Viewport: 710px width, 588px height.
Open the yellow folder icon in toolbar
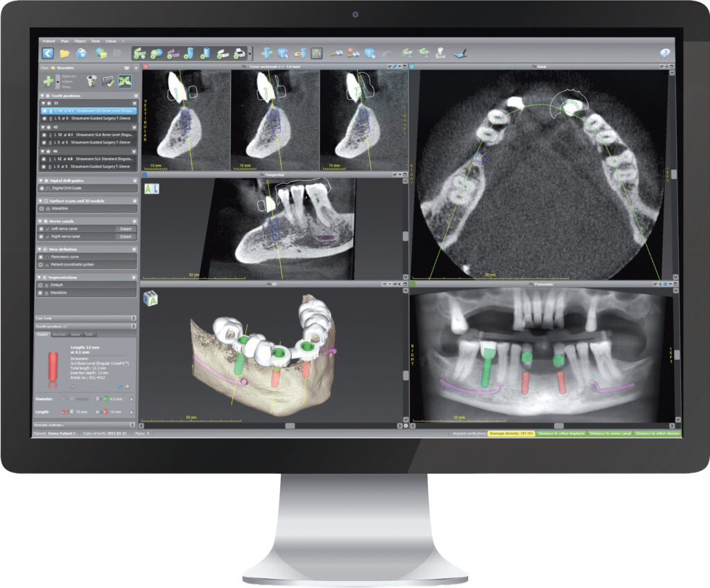point(64,53)
